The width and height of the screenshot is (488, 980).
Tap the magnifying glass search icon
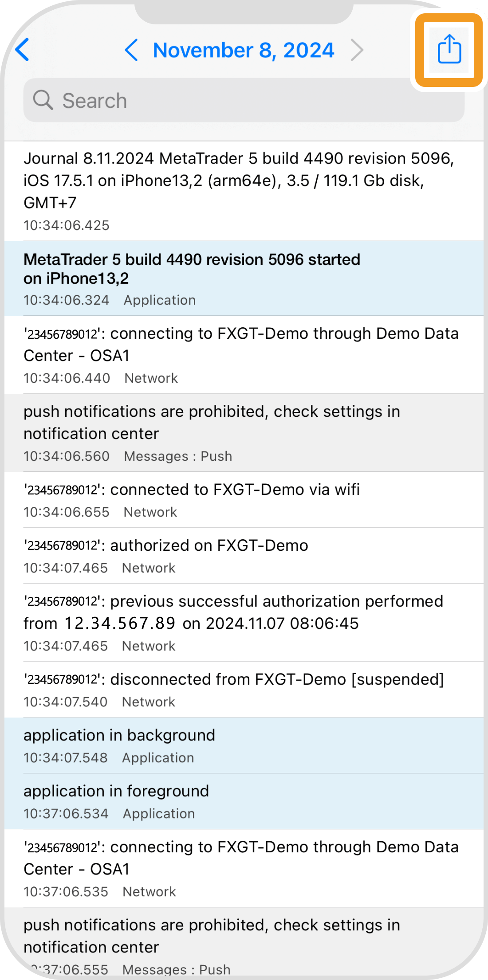click(43, 100)
